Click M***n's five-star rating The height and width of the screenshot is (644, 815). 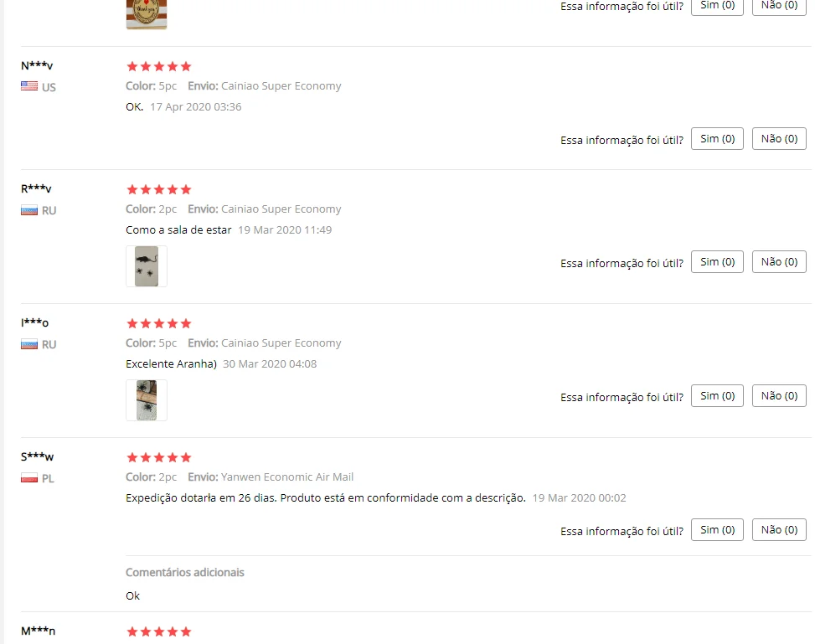(x=159, y=632)
